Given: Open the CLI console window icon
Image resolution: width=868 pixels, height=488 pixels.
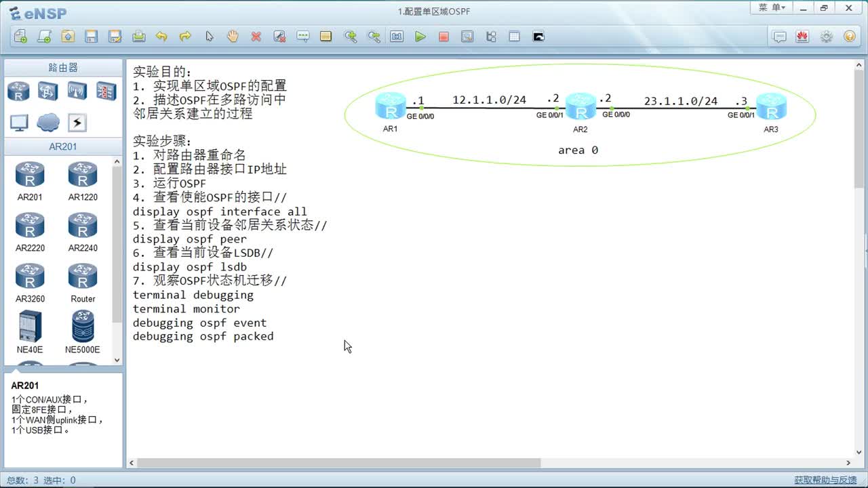Looking at the screenshot, I should [538, 37].
